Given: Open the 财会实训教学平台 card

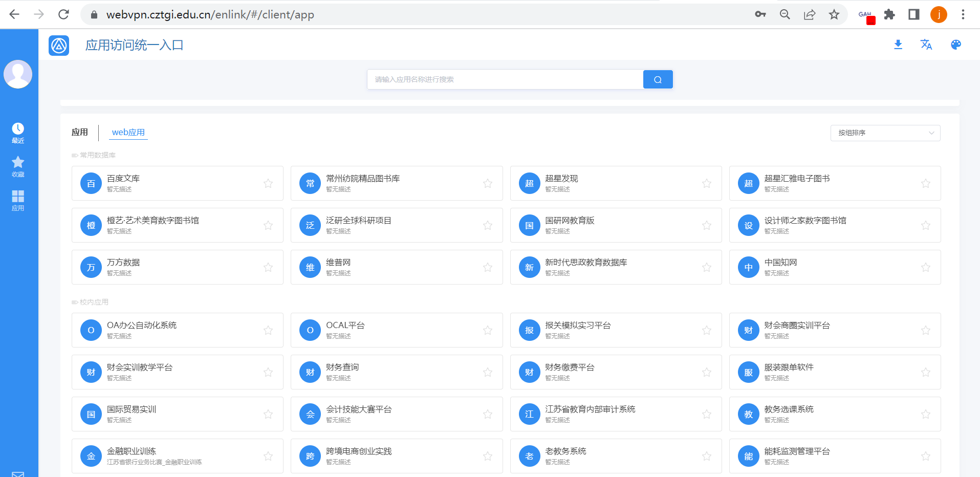Looking at the screenshot, I should [178, 372].
